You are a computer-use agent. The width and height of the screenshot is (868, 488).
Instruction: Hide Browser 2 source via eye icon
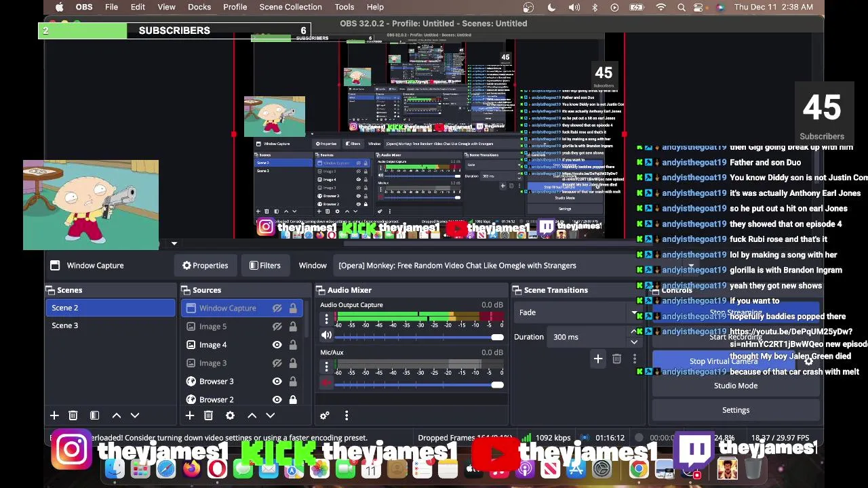click(277, 400)
